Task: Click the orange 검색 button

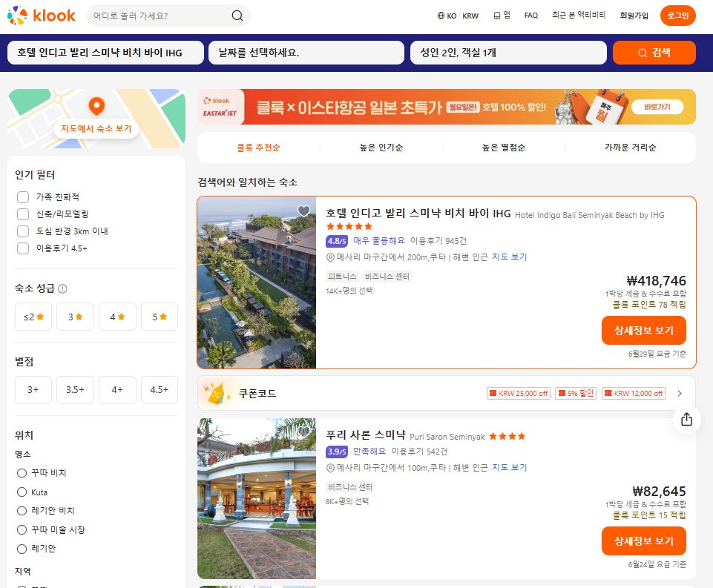Action: (654, 53)
